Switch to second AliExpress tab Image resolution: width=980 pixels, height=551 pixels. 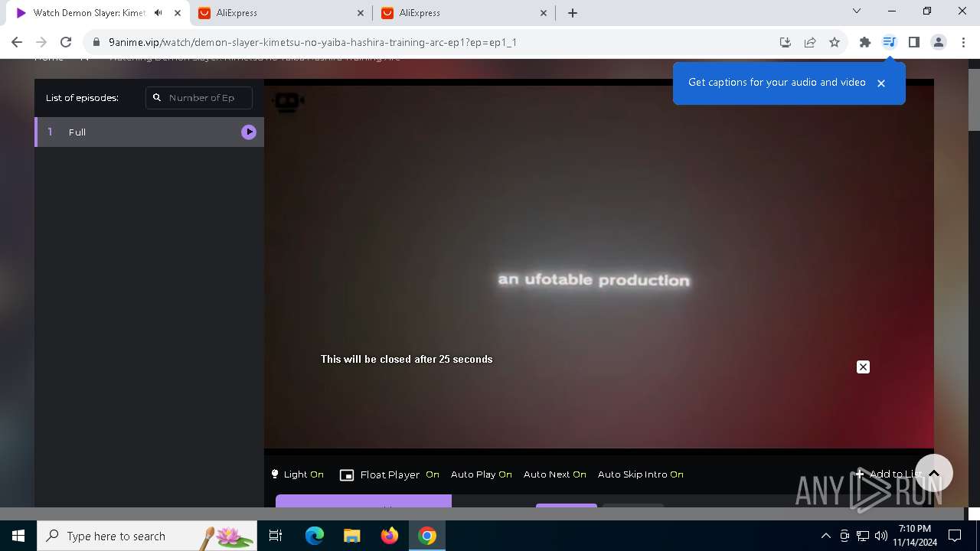pyautogui.click(x=463, y=13)
